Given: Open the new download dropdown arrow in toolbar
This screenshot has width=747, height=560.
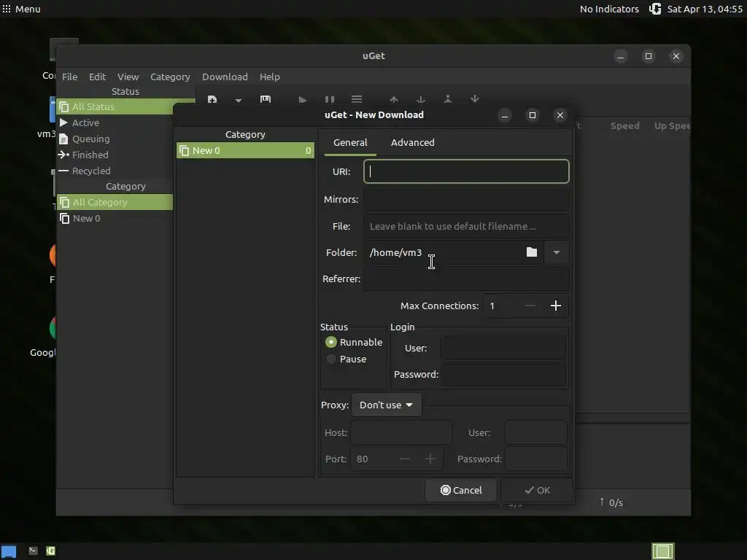Looking at the screenshot, I should 239,100.
